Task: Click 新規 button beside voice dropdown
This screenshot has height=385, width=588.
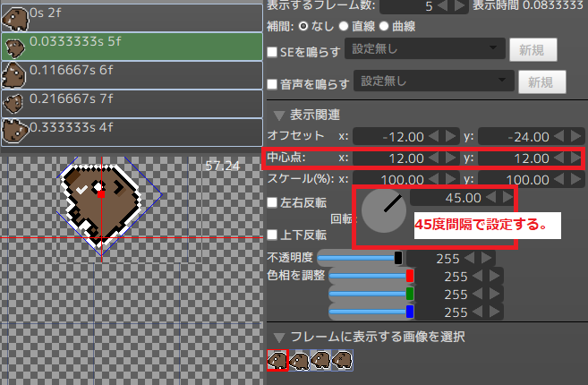Action: (541, 82)
